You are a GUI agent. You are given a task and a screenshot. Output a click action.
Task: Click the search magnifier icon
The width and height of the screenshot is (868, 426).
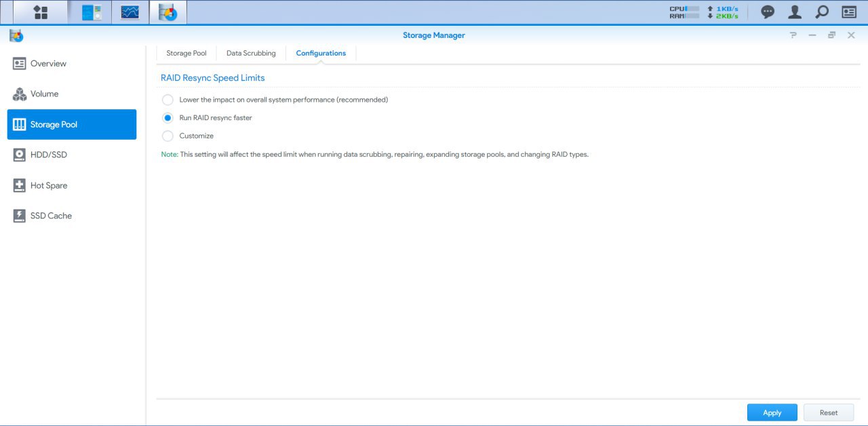pos(821,12)
